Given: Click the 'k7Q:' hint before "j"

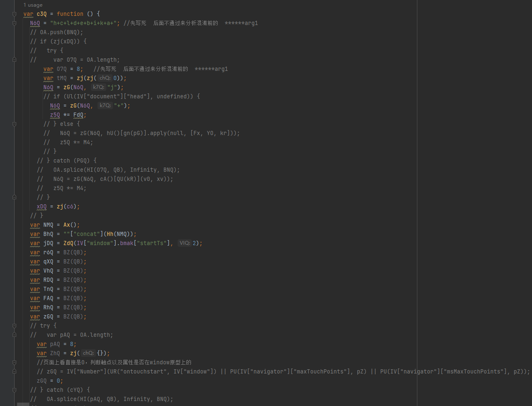Looking at the screenshot, I should (99, 87).
